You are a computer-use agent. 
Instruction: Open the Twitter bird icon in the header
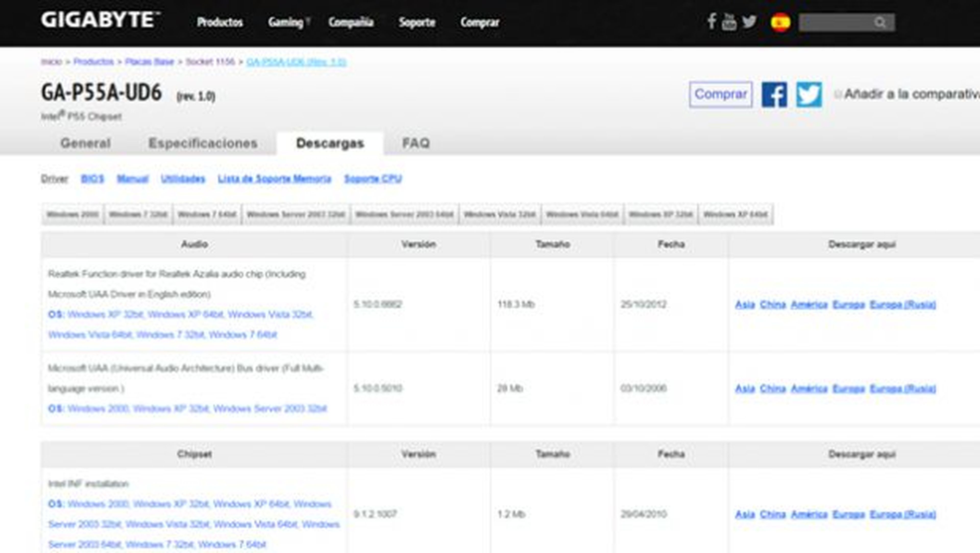click(x=749, y=21)
